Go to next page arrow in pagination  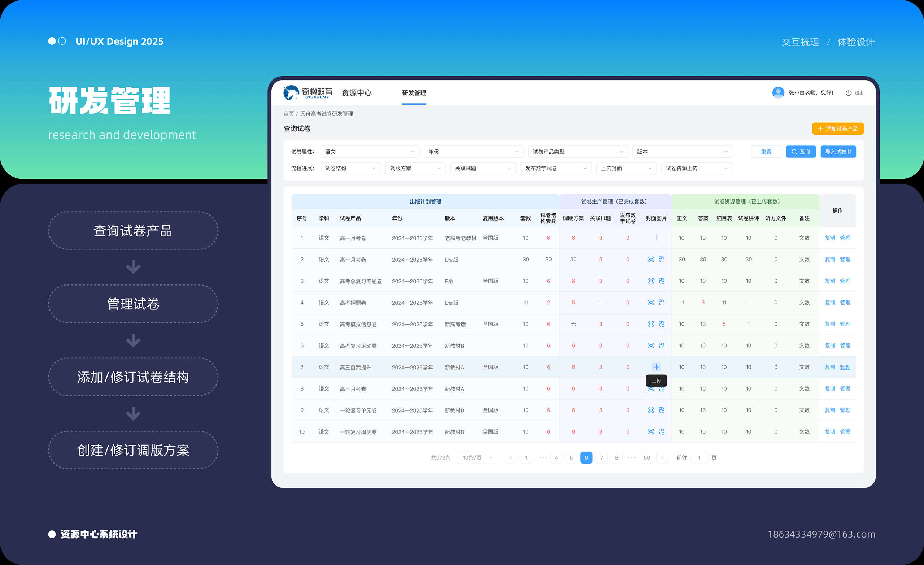click(662, 458)
